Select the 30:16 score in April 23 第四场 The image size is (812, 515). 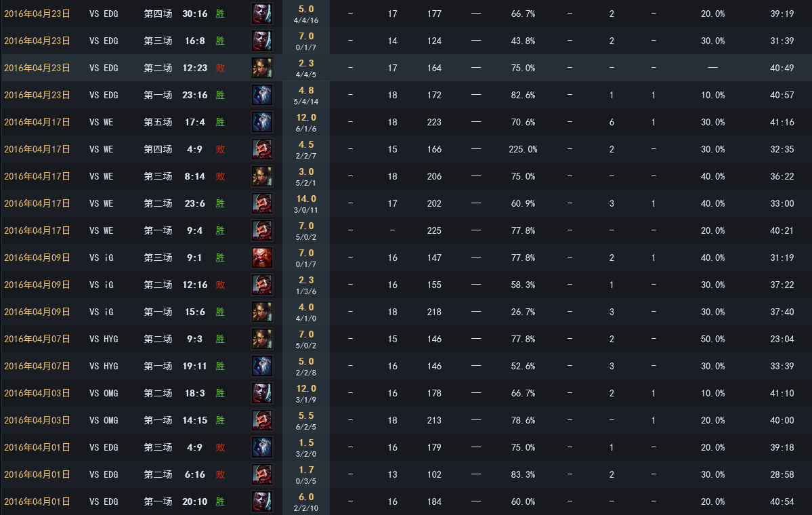pyautogui.click(x=195, y=14)
